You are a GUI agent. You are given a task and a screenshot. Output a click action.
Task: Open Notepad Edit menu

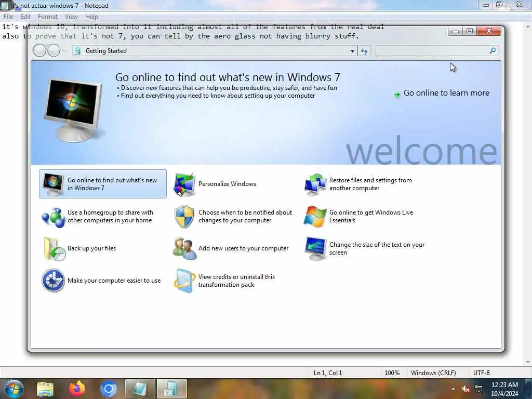coord(25,17)
